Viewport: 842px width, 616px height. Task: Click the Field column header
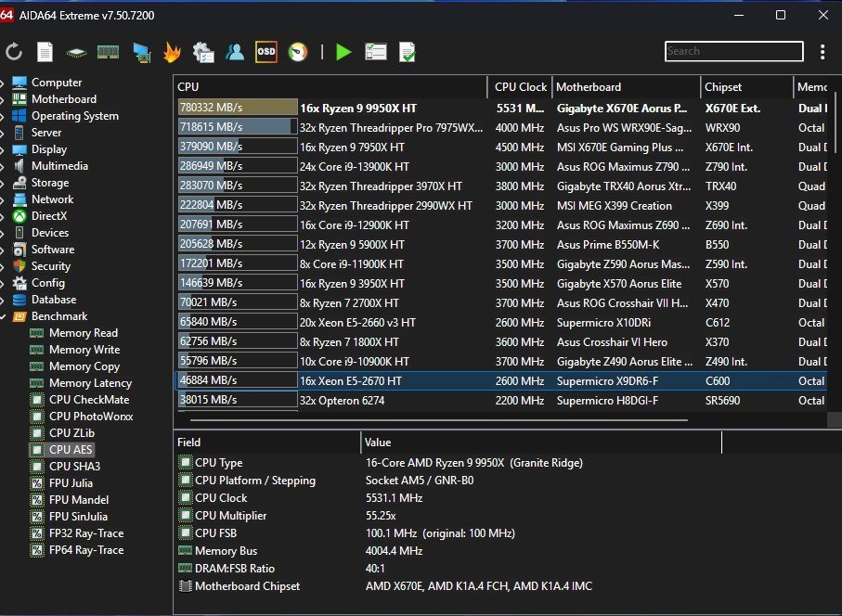point(267,443)
